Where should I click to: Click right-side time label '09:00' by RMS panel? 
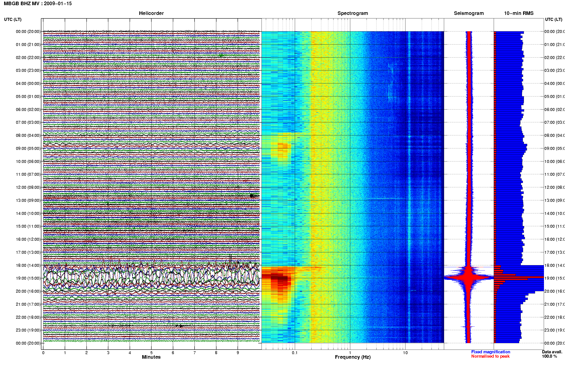555,148
